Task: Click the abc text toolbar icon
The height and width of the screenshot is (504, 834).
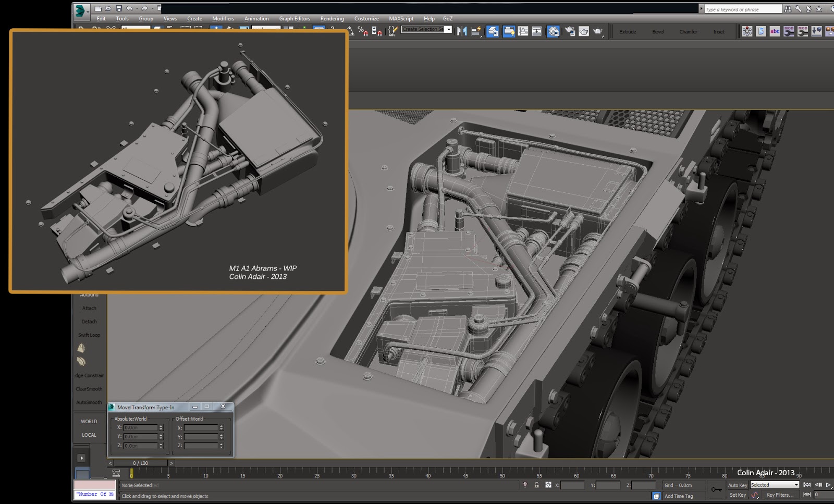Action: [x=775, y=31]
